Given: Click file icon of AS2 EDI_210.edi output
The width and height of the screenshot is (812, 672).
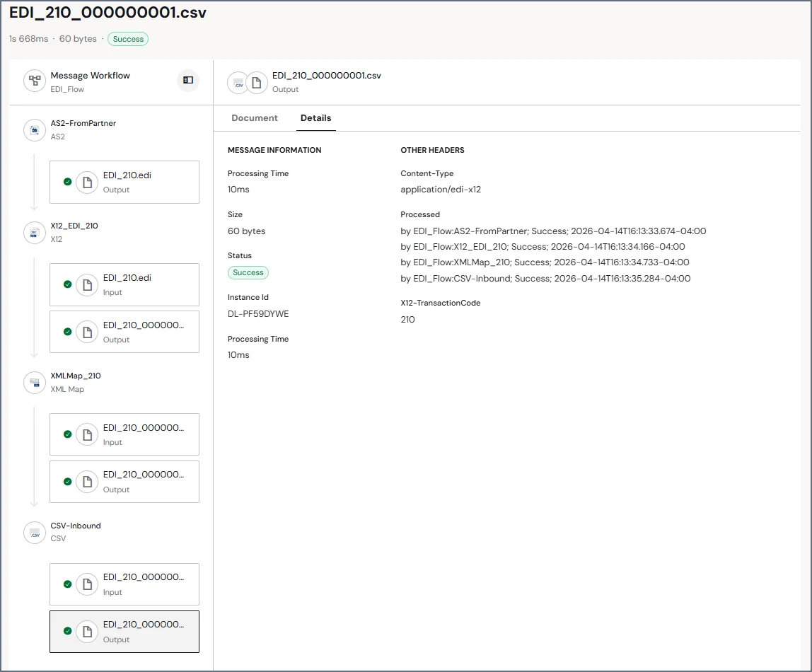Looking at the screenshot, I should [x=87, y=183].
